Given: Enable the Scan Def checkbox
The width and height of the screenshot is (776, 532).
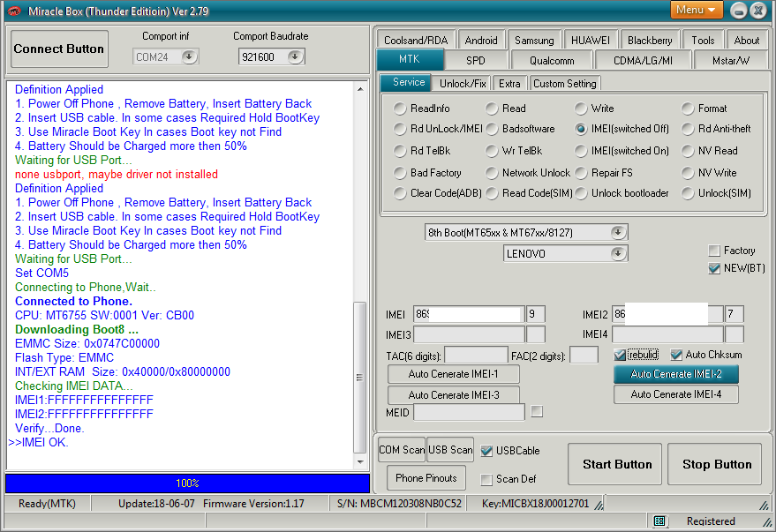Looking at the screenshot, I should point(486,479).
